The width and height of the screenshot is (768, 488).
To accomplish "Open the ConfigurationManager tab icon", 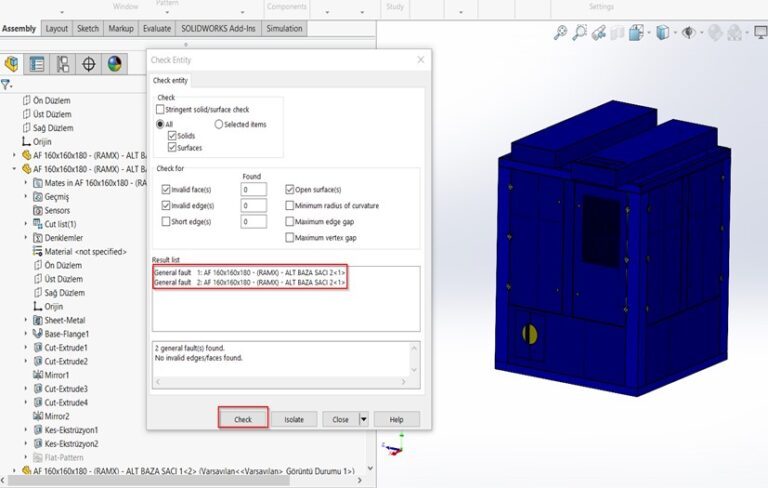I will coord(63,64).
